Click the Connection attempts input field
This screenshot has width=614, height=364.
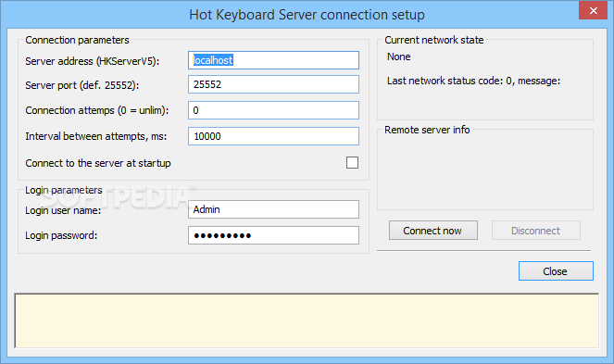point(273,110)
